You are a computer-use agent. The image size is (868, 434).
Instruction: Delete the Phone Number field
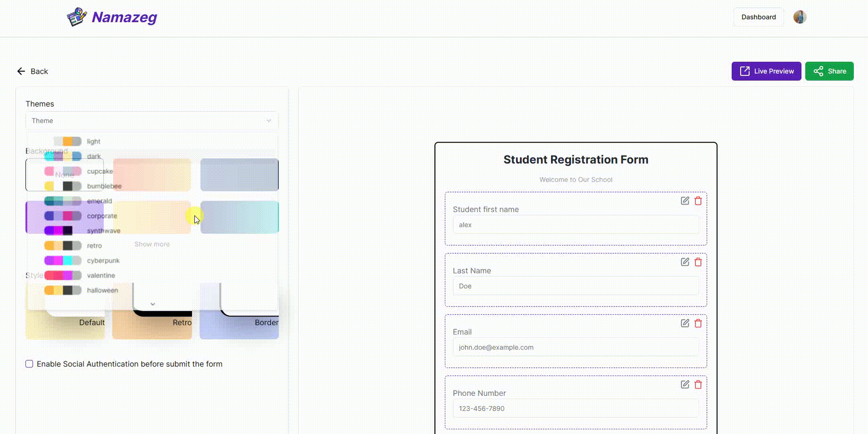[698, 384]
